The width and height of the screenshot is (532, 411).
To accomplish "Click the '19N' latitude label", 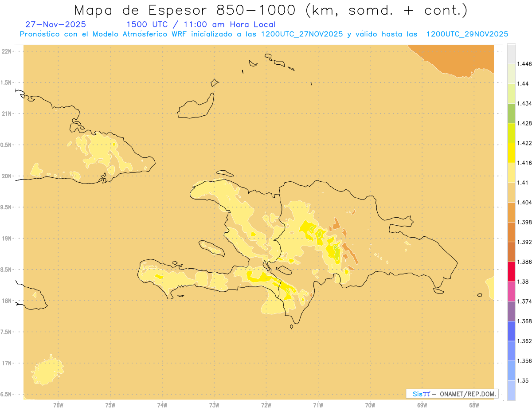I will click(x=7, y=238).
